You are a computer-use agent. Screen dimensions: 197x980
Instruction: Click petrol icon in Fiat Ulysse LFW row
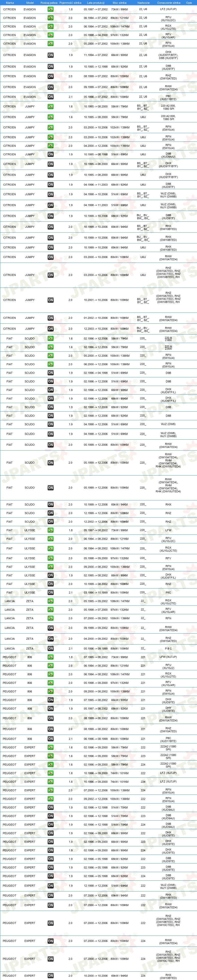[50, 530]
